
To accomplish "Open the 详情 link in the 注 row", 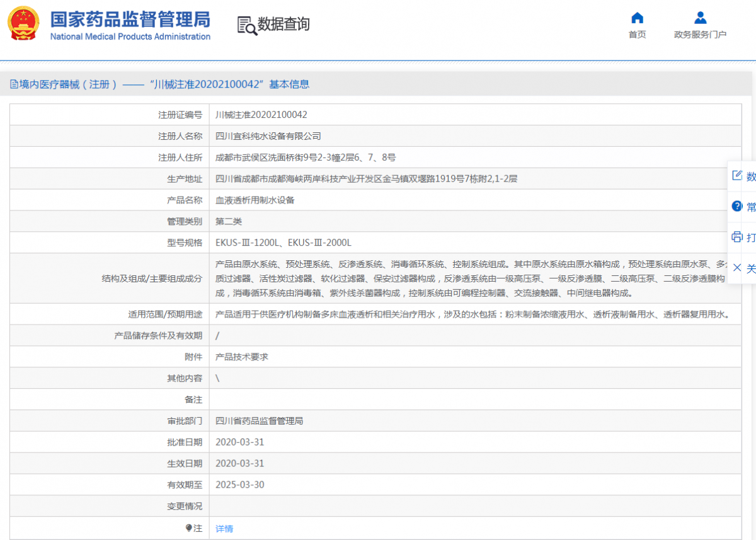I will click(x=224, y=527).
